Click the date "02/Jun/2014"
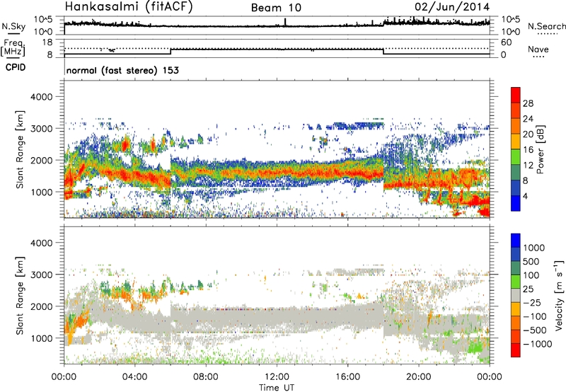566x392 pixels. pos(452,7)
